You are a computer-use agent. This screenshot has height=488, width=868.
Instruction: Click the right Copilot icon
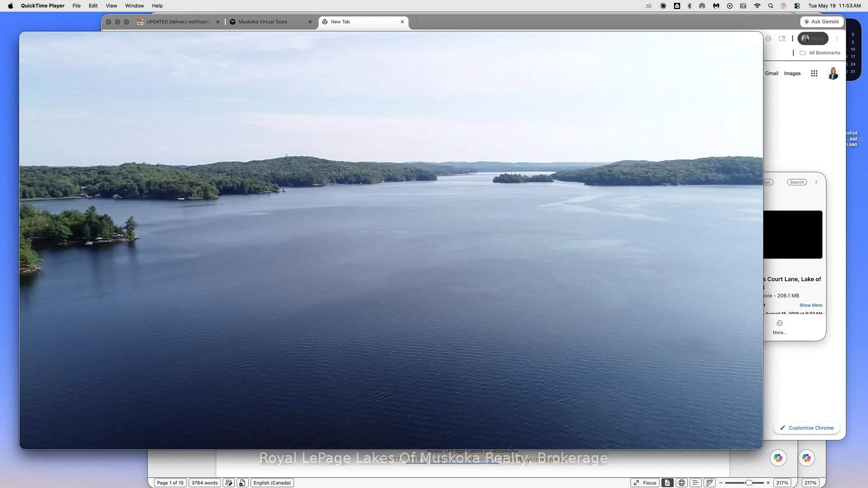click(806, 458)
